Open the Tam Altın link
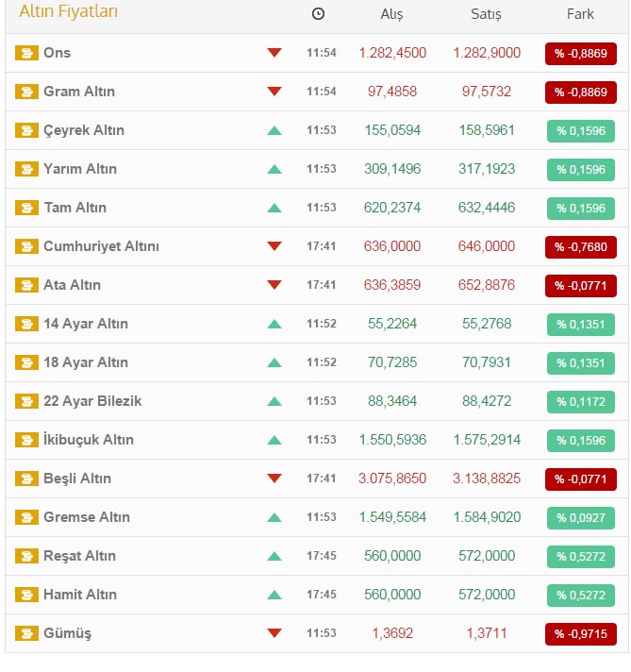 (75, 208)
